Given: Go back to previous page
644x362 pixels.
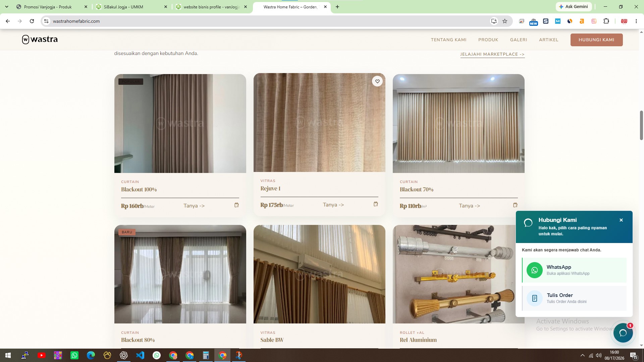Looking at the screenshot, I should [8, 21].
